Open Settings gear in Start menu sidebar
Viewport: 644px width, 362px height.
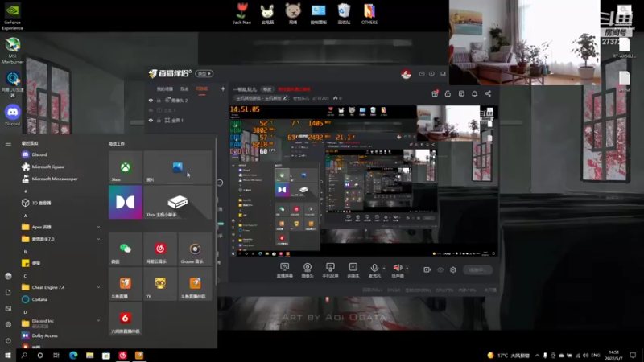pos(8,324)
